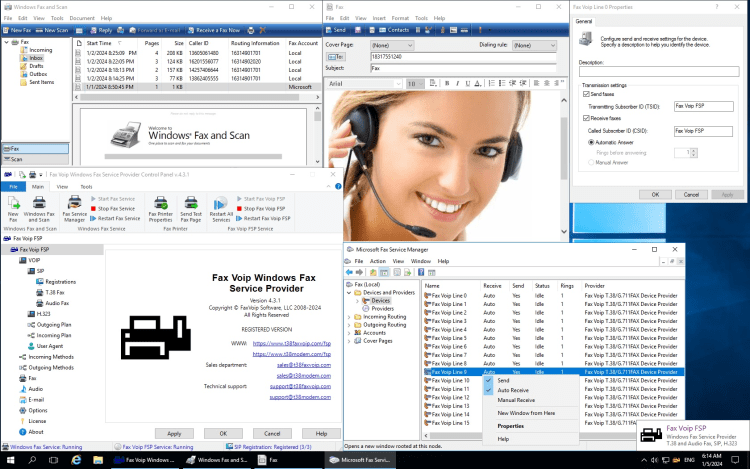
Task: Click Restart All Services icon
Action: click(221, 208)
